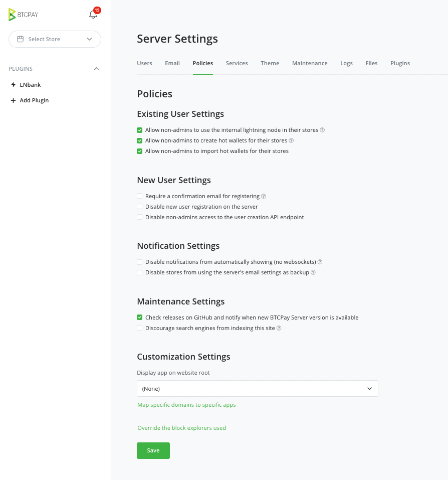Click the Add Plugin plus icon
This screenshot has height=480, width=448.
13,100
